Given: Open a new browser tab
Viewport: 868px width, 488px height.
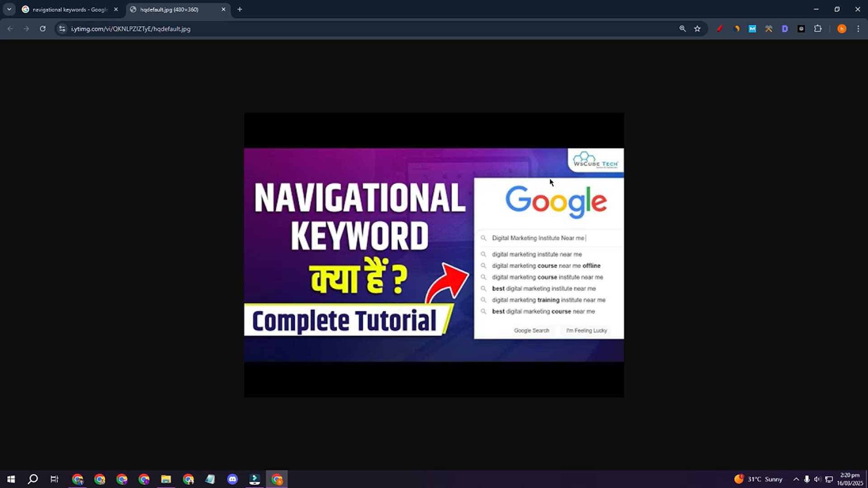Looking at the screenshot, I should 240,9.
